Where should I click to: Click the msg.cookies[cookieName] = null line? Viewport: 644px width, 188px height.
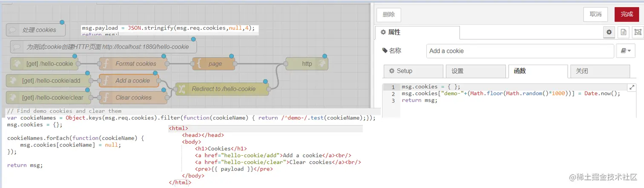pyautogui.click(x=71, y=145)
